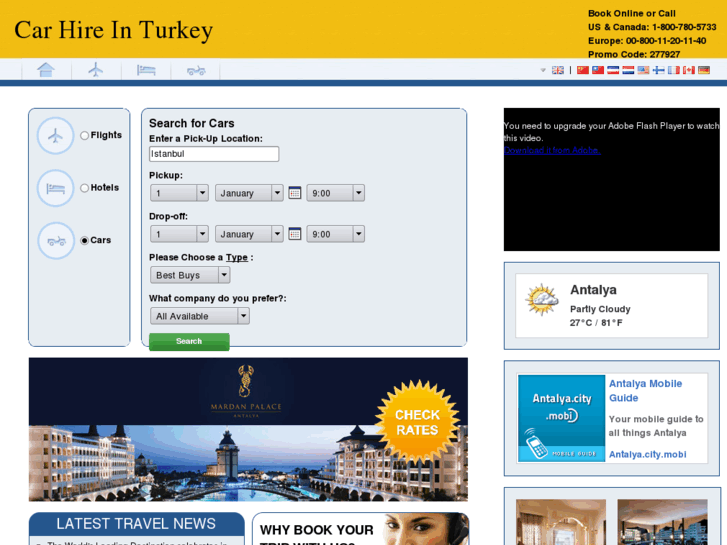Open the Antalya.city.mobi text link

(x=647, y=455)
